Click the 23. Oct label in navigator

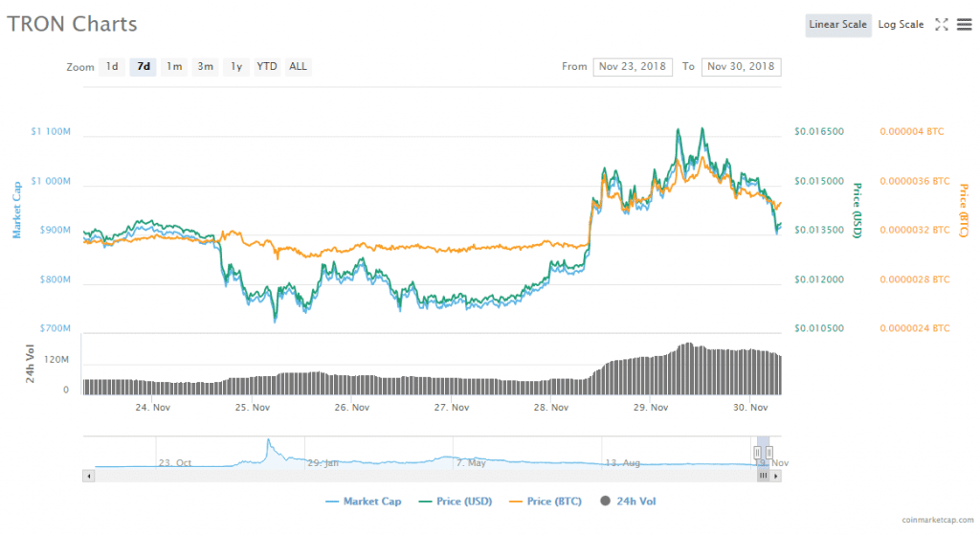point(175,463)
